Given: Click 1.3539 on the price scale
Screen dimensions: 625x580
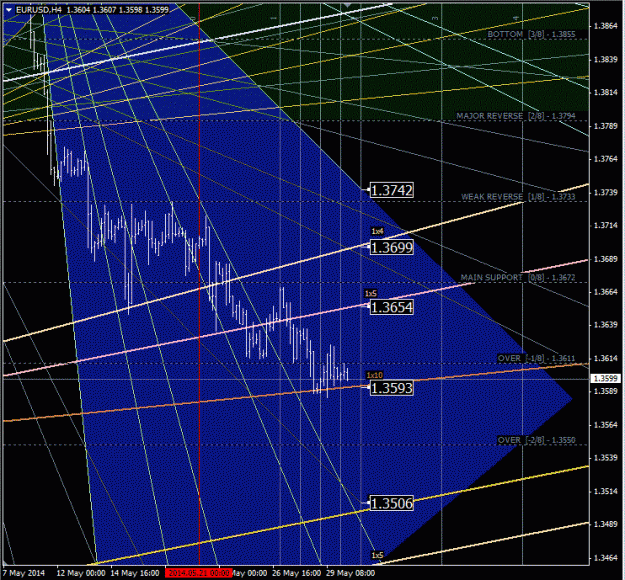Looking at the screenshot, I should (x=605, y=458).
